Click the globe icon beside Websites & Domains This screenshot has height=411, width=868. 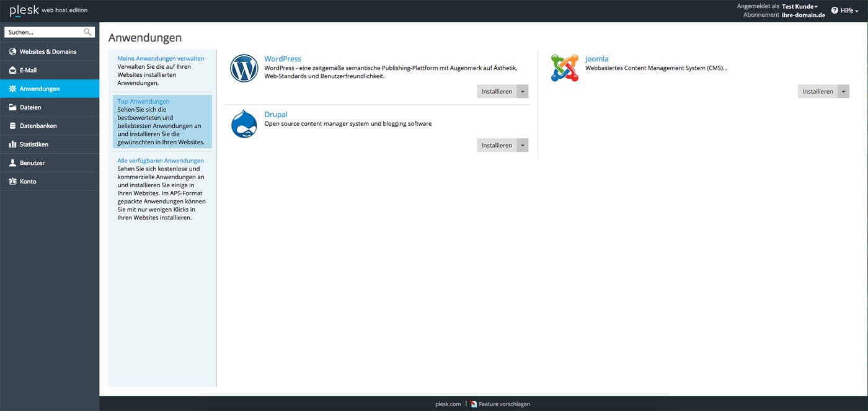[x=12, y=51]
